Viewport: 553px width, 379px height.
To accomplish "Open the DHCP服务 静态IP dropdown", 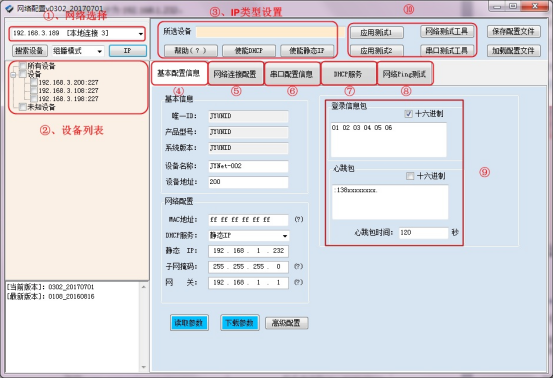I will (x=248, y=236).
